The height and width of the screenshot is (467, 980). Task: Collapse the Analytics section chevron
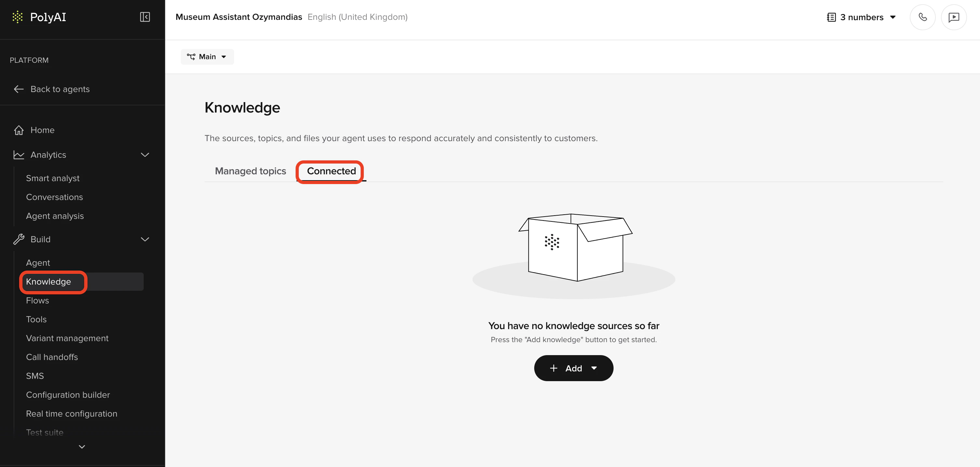click(145, 155)
